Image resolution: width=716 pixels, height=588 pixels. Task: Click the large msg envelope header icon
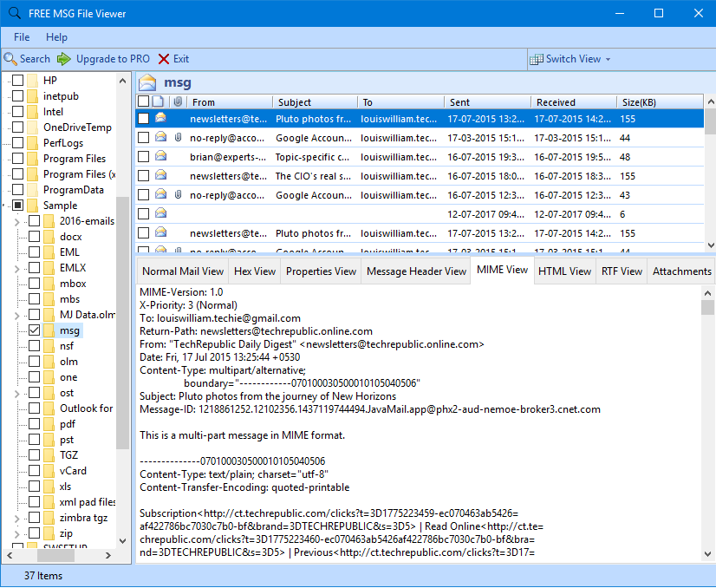(x=147, y=82)
